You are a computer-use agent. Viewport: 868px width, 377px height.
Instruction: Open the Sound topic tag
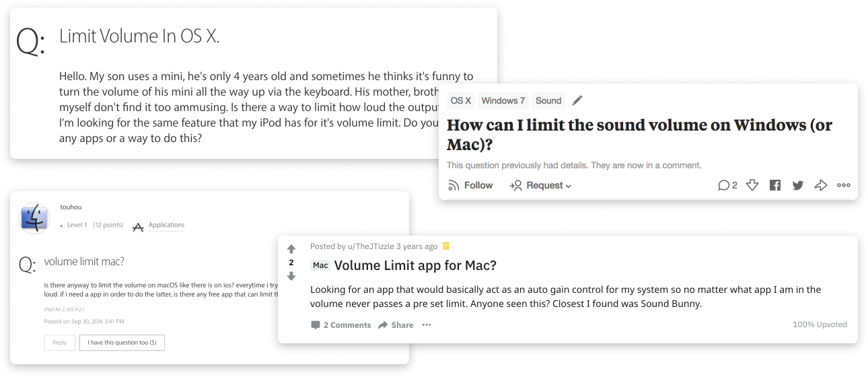click(548, 101)
